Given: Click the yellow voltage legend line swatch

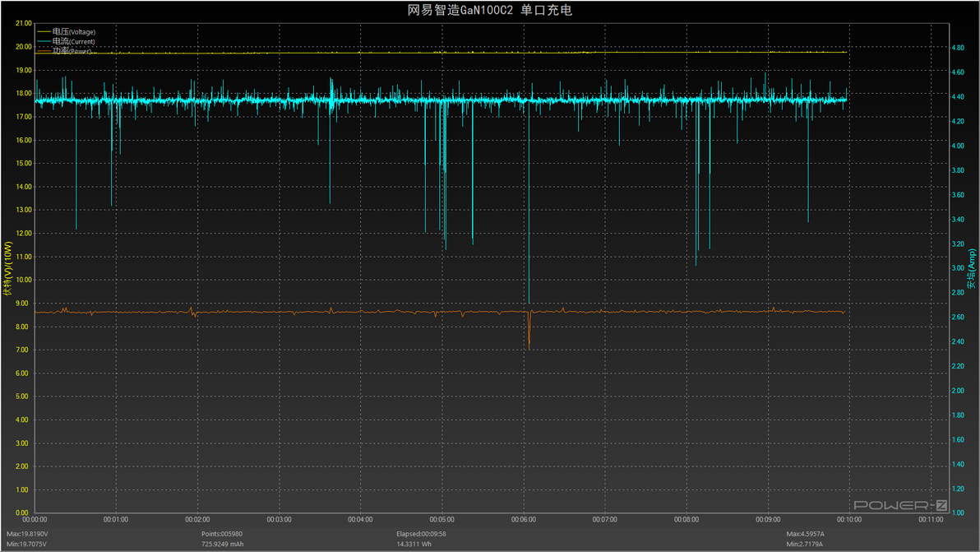Looking at the screenshot, I should 44,32.
